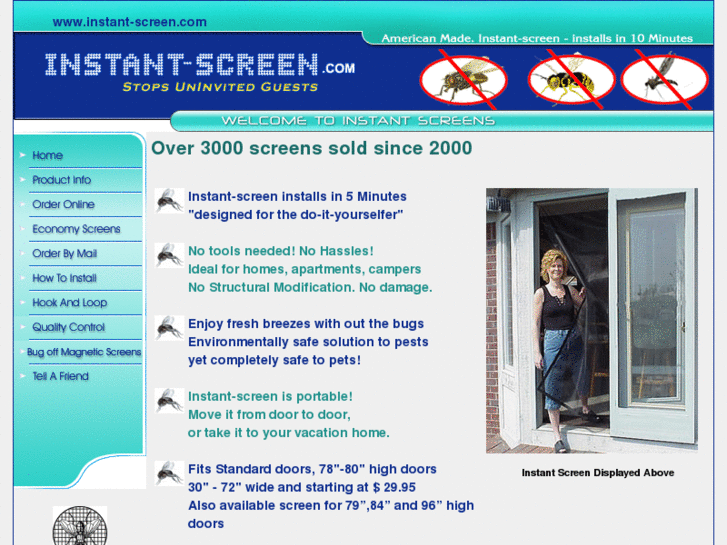Open the photo of woman in screen door
Screen dimensions: 727x545
pyautogui.click(x=592, y=321)
